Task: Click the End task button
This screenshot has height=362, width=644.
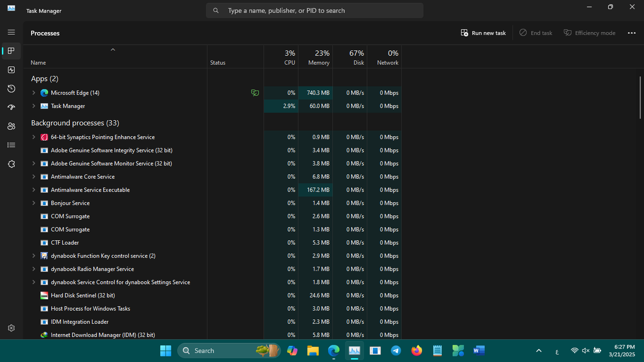Action: pyautogui.click(x=536, y=33)
